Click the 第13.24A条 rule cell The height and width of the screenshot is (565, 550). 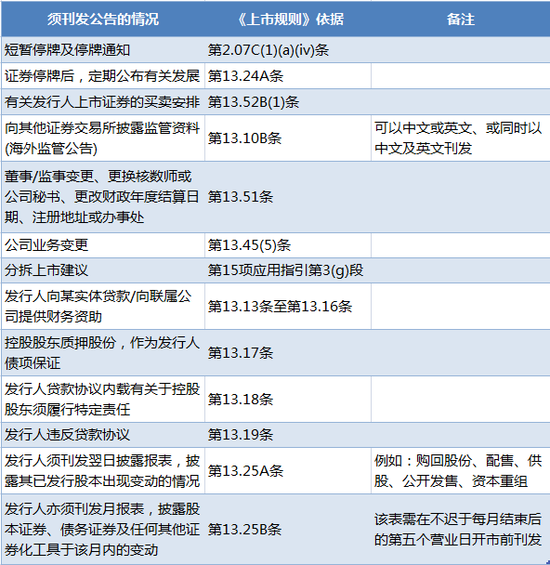288,76
